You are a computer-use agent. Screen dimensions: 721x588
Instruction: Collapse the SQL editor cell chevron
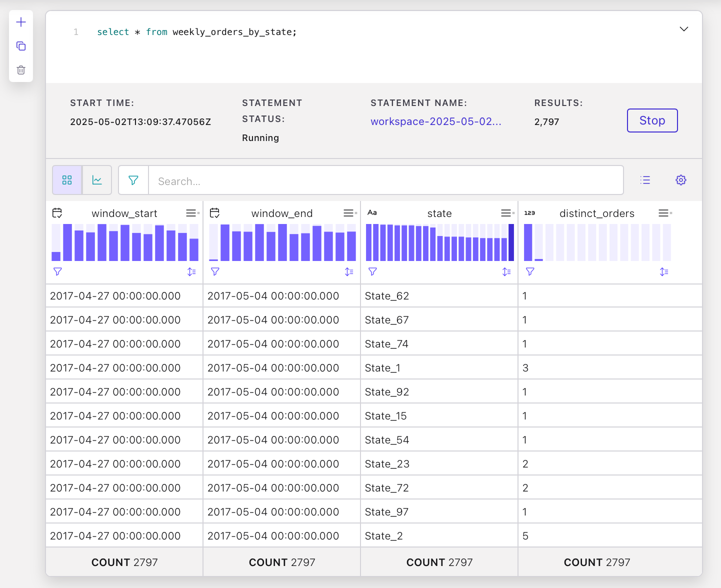pos(683,29)
